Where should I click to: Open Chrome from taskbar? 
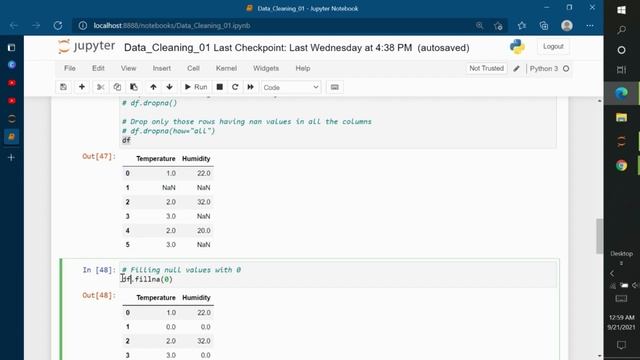(622, 165)
